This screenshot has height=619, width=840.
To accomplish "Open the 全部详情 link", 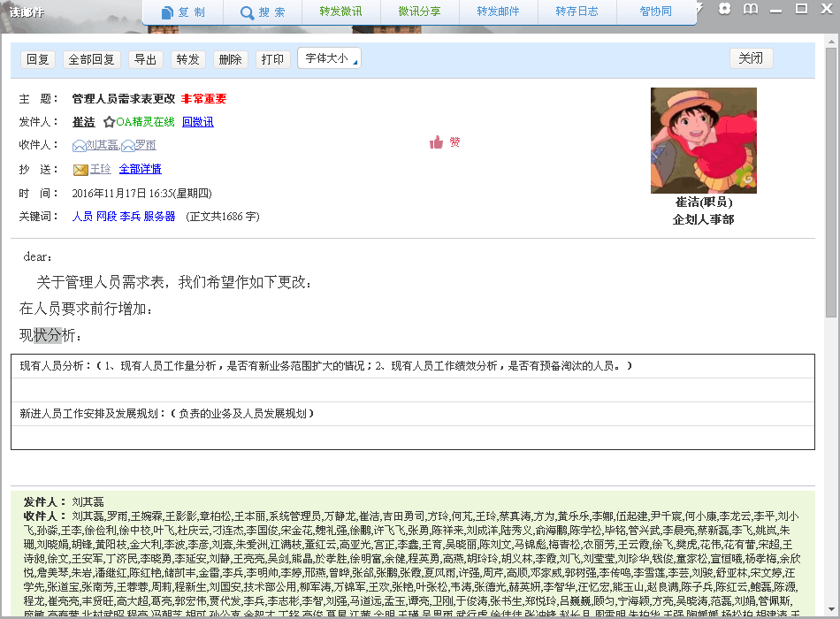I will pos(140,169).
